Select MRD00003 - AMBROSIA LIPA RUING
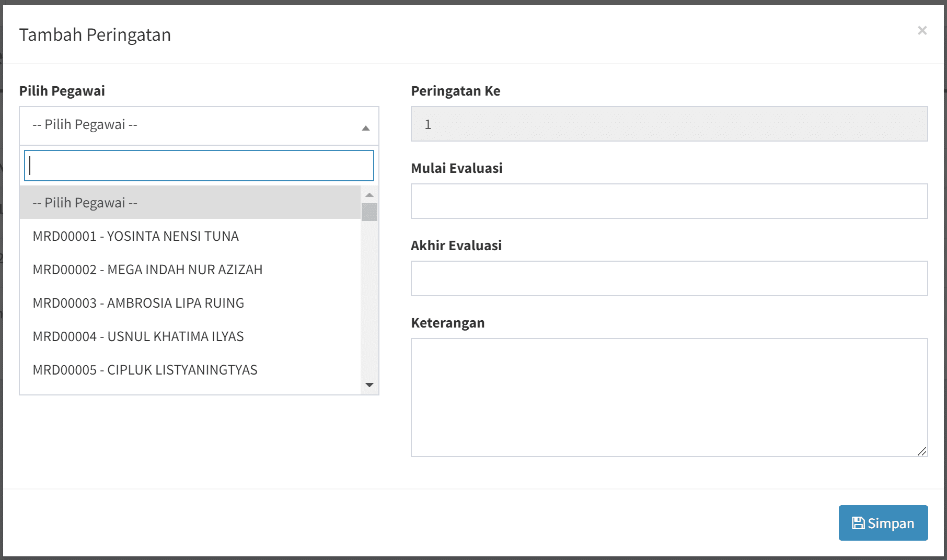Screen dimensions: 947x560 coord(190,303)
